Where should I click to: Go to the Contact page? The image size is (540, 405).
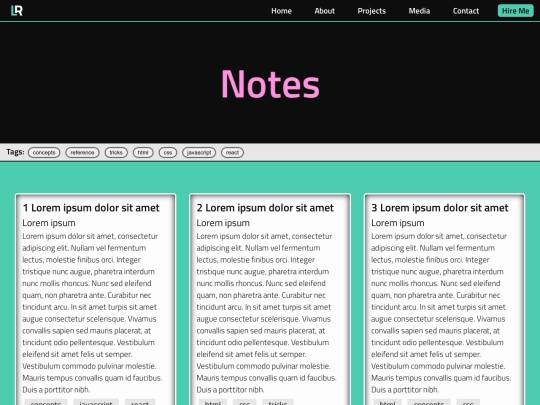click(466, 11)
